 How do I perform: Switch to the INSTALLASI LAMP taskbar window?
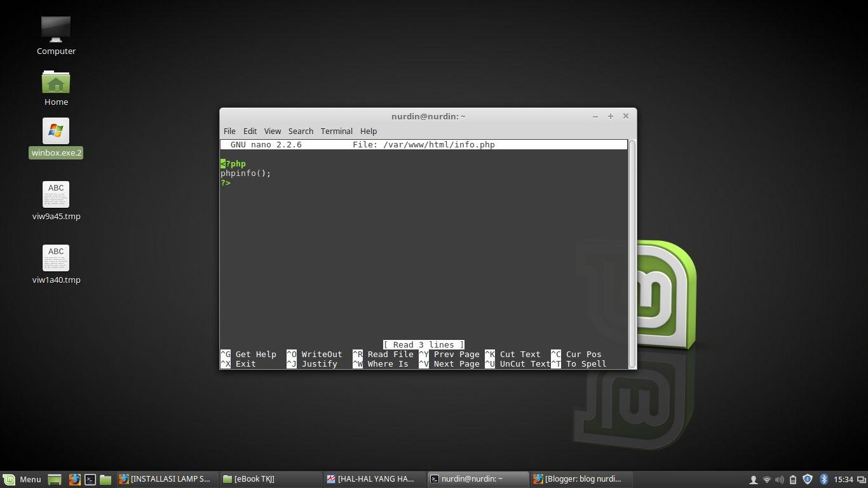point(166,479)
